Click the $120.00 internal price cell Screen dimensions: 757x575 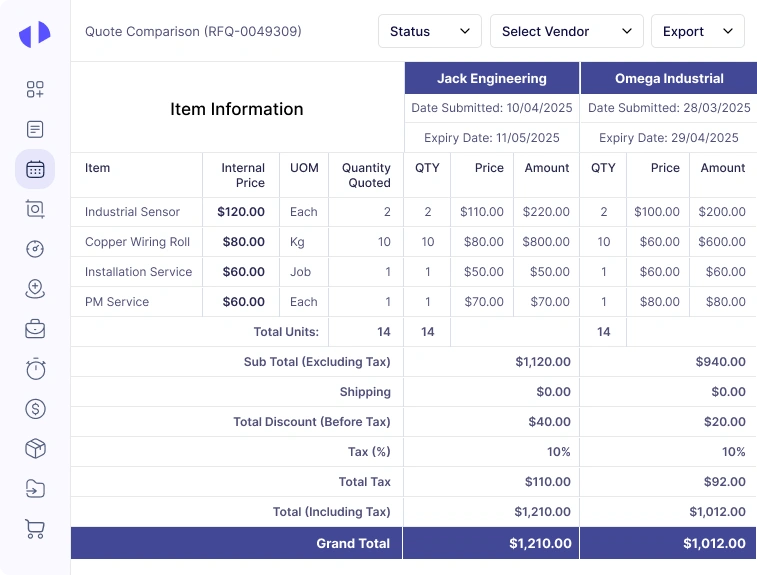coord(241,211)
